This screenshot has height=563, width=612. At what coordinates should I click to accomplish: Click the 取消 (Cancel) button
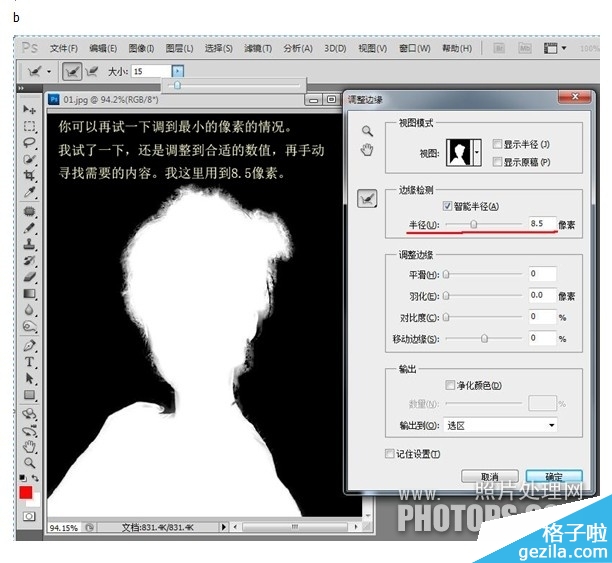[489, 477]
